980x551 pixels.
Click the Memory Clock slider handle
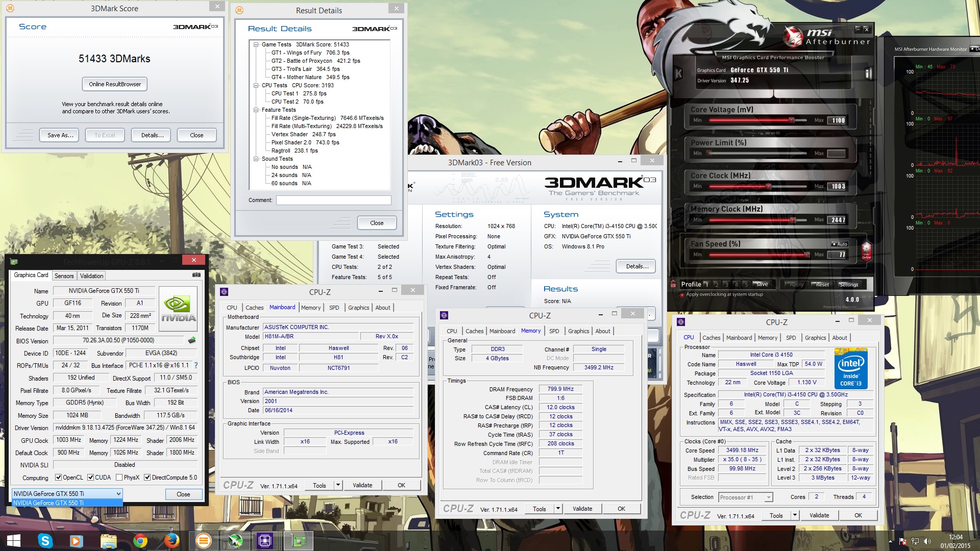point(793,220)
